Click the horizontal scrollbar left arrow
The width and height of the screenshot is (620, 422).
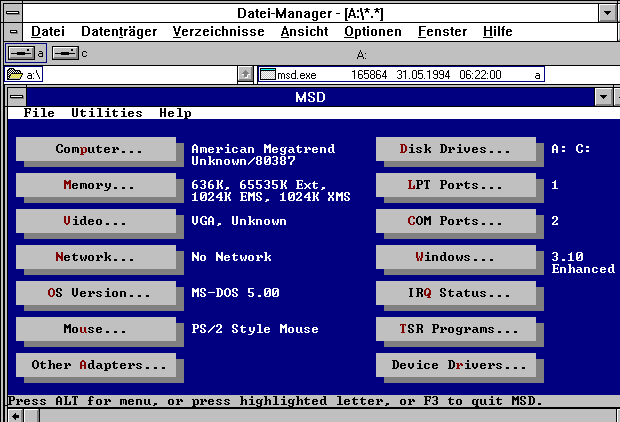pos(16,416)
